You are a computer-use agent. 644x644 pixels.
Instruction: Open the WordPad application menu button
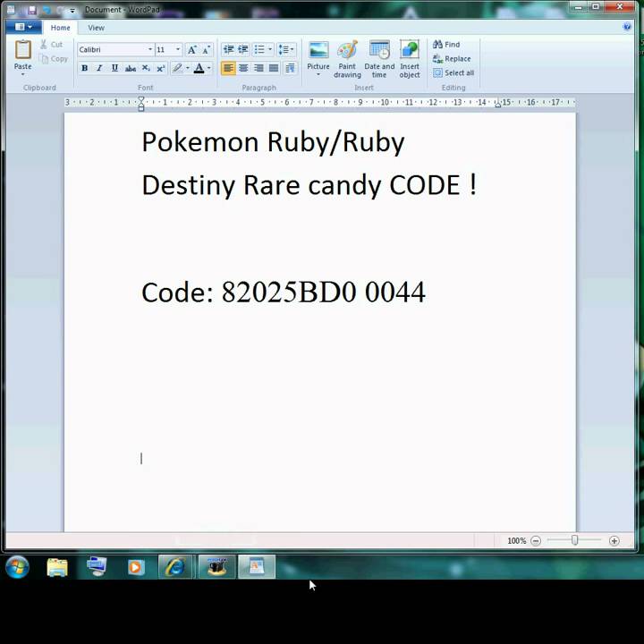pyautogui.click(x=23, y=27)
